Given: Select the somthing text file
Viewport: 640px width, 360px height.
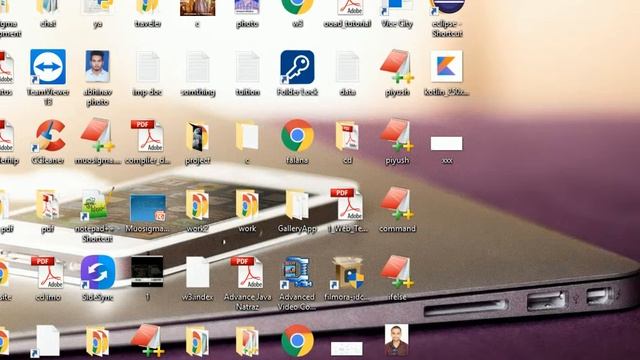Looking at the screenshot, I should 198,67.
